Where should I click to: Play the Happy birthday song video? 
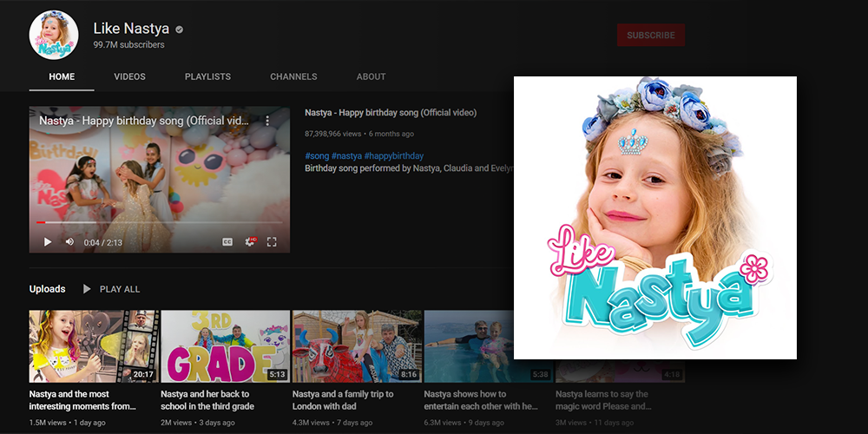(48, 242)
